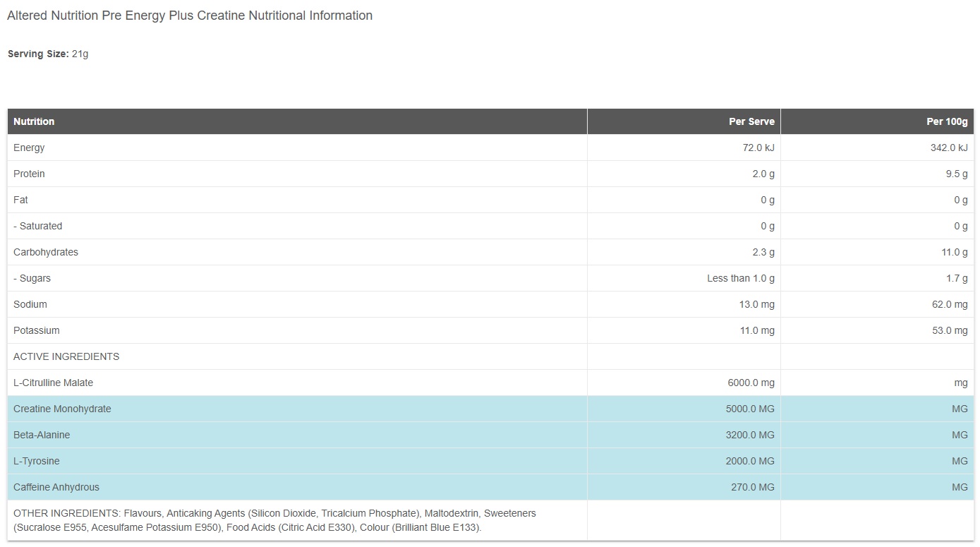Select the 'Beta-Alanine' row label
The height and width of the screenshot is (547, 980).
pos(42,435)
